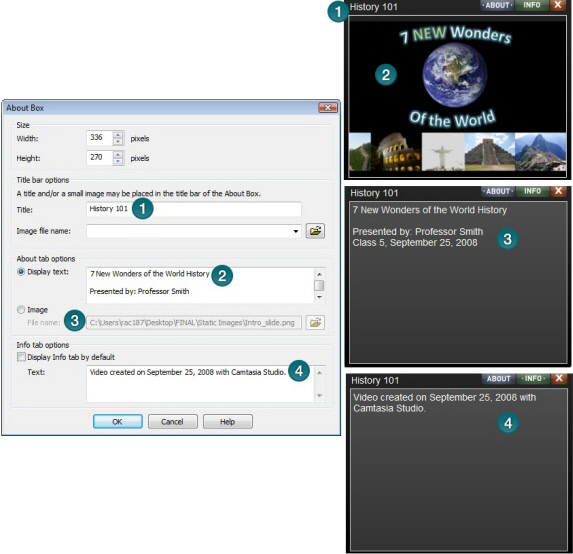
Task: Browse for title bar image file
Action: pyautogui.click(x=315, y=231)
